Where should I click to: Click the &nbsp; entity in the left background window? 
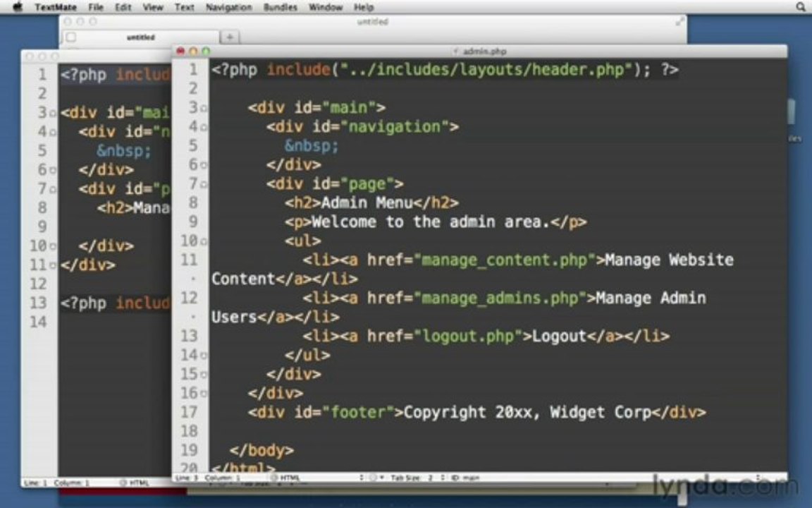click(x=124, y=152)
